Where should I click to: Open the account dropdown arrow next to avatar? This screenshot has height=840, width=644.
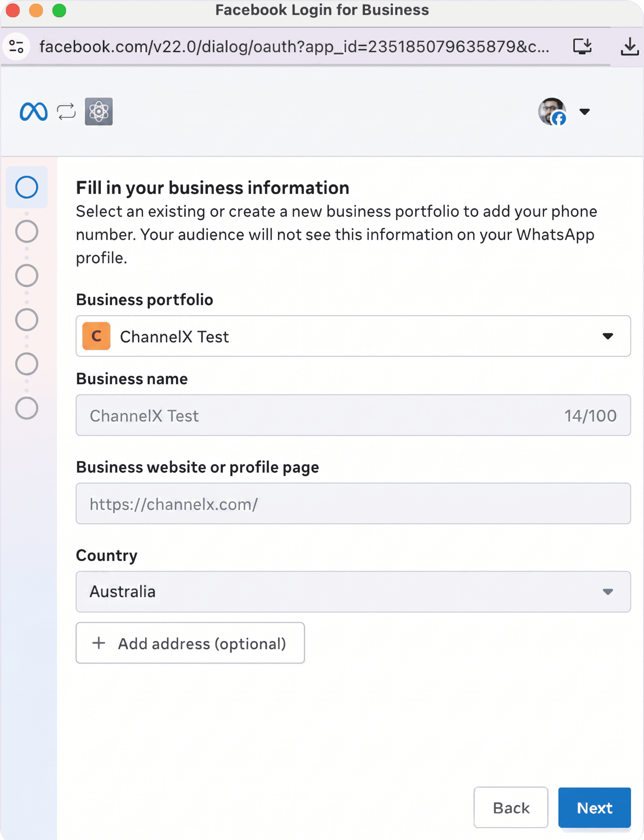click(585, 111)
